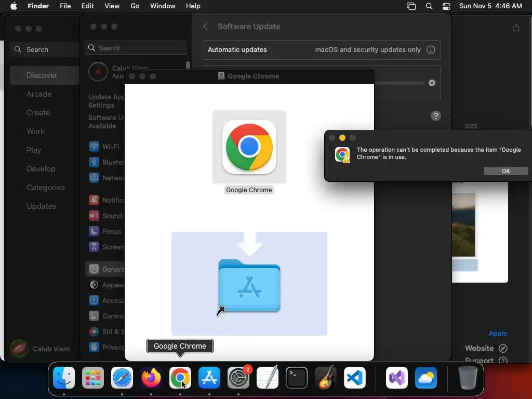Open the Help menu
Viewport: 532px width, 399px height.
(x=193, y=6)
